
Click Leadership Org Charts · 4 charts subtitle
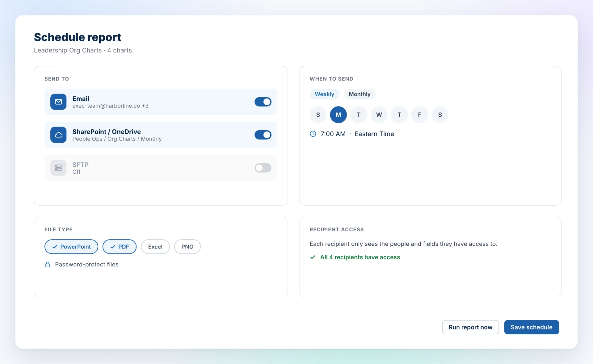pyautogui.click(x=83, y=50)
